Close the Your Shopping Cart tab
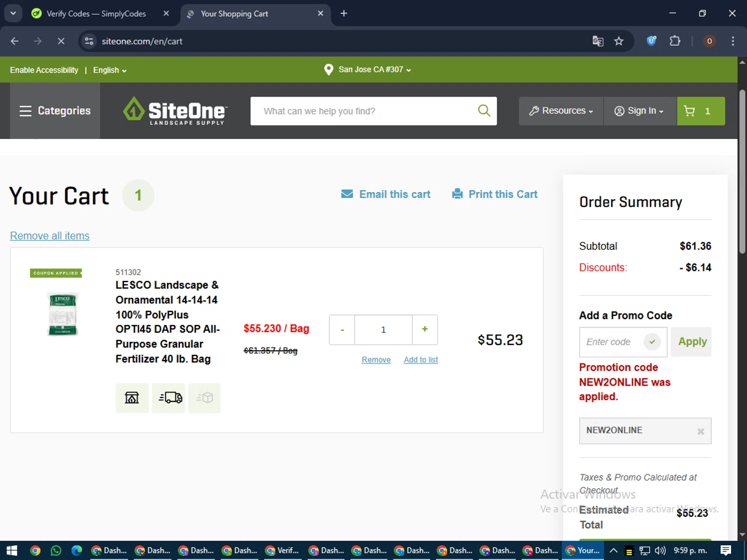 tap(321, 13)
